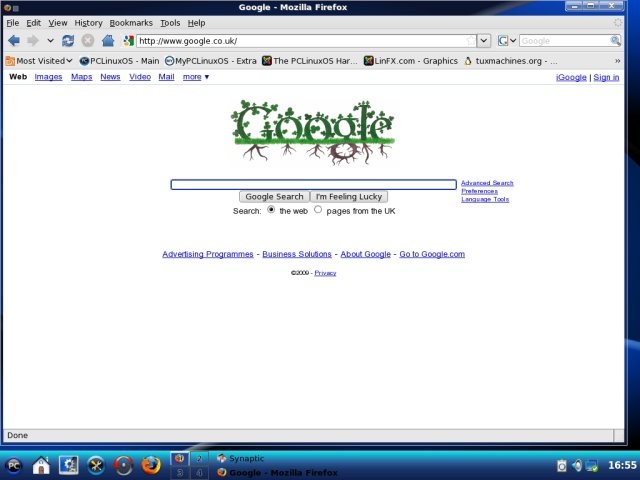Open the search engine selector dropdown
This screenshot has height=480, width=640.
tap(507, 40)
